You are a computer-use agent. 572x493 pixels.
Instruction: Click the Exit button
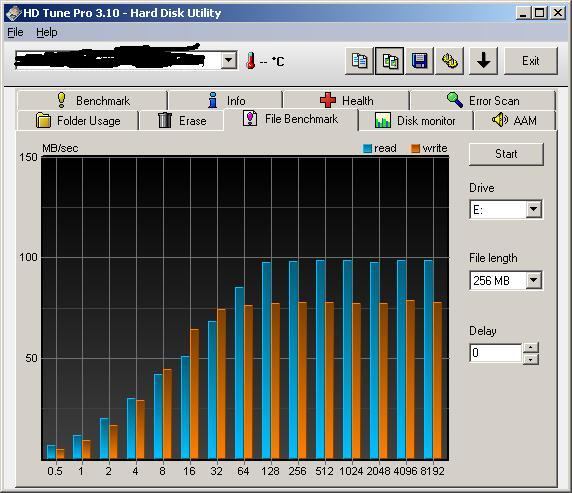tap(531, 61)
